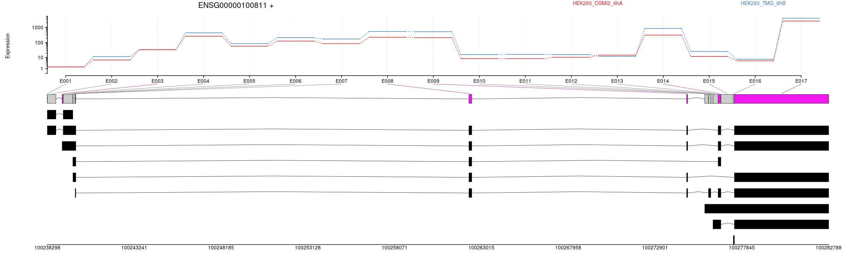Click the red expression line above E004

pyautogui.click(x=203, y=36)
